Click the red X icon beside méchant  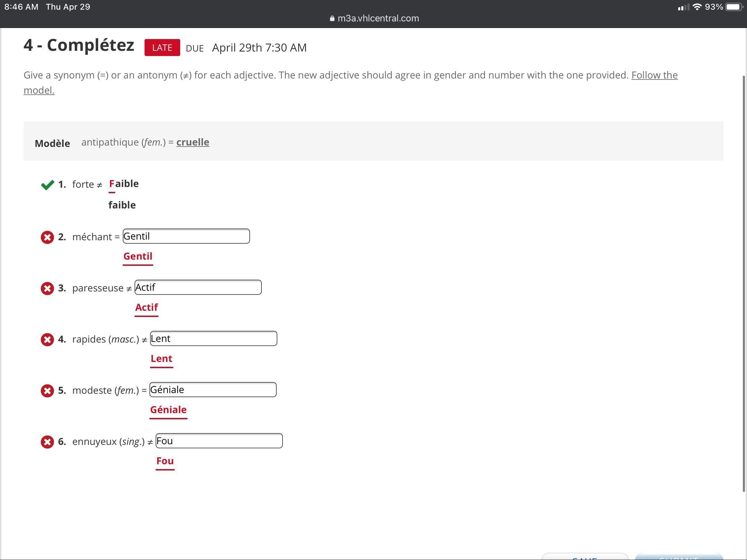[x=47, y=237]
